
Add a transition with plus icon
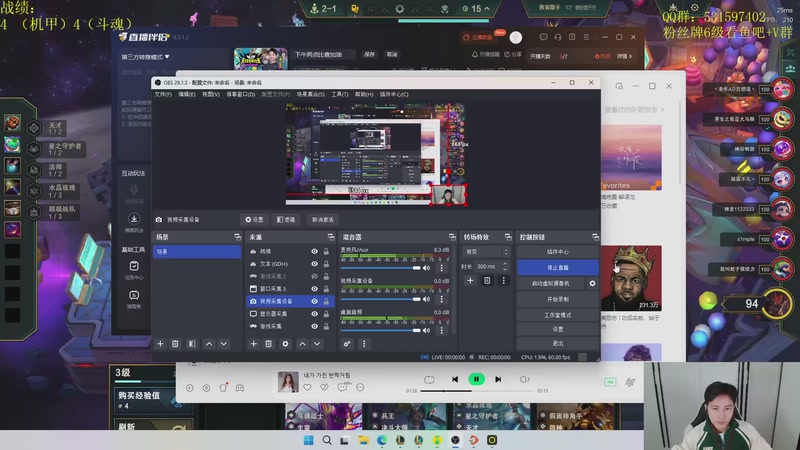[x=470, y=280]
